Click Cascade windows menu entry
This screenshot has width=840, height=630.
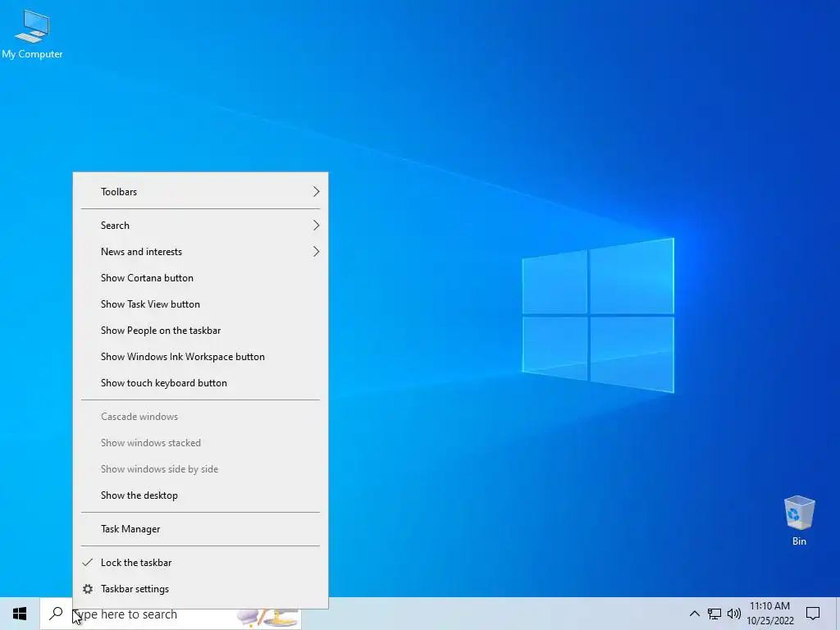point(200,417)
